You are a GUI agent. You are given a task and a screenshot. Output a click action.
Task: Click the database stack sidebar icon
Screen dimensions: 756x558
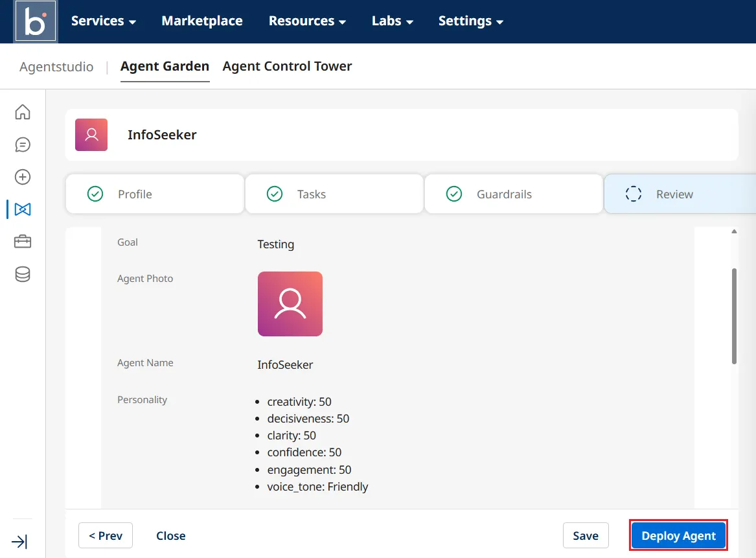tap(23, 275)
